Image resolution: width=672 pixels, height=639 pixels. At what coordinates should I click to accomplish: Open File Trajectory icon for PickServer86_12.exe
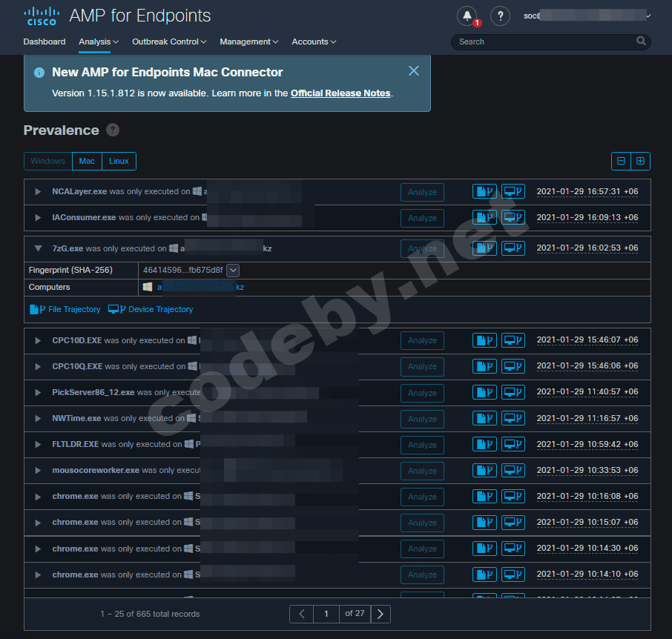(x=484, y=392)
